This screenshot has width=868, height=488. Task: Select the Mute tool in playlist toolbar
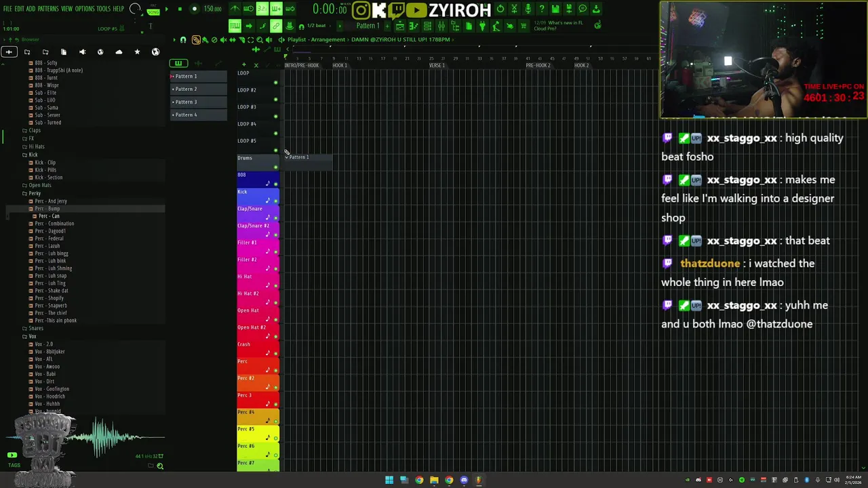point(223,39)
